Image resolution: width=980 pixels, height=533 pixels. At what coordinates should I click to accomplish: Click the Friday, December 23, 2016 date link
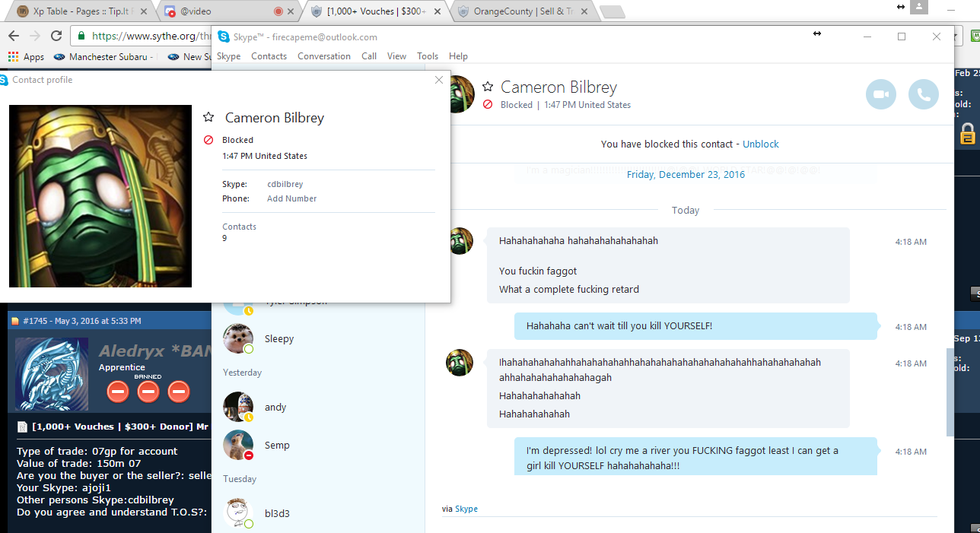(x=686, y=174)
